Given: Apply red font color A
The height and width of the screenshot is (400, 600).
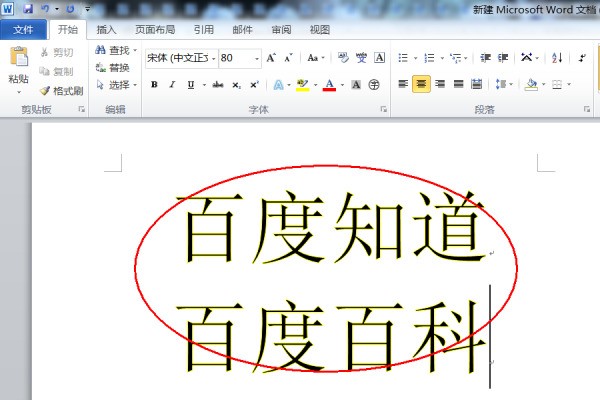Looking at the screenshot, I should [329, 85].
